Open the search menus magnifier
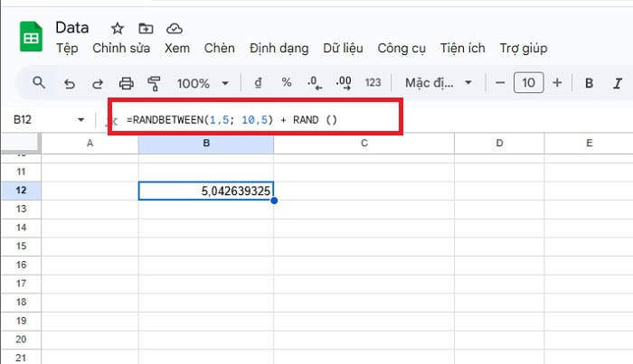 39,83
